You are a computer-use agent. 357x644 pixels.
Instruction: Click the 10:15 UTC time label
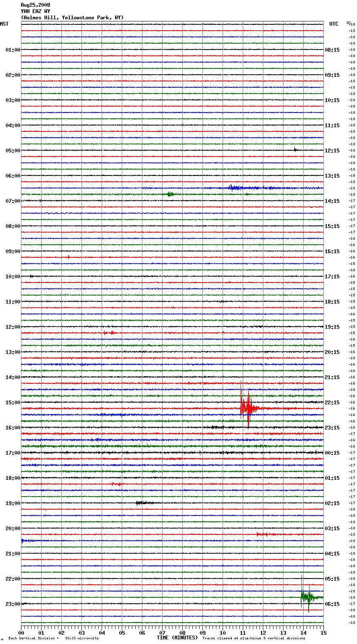pos(332,100)
